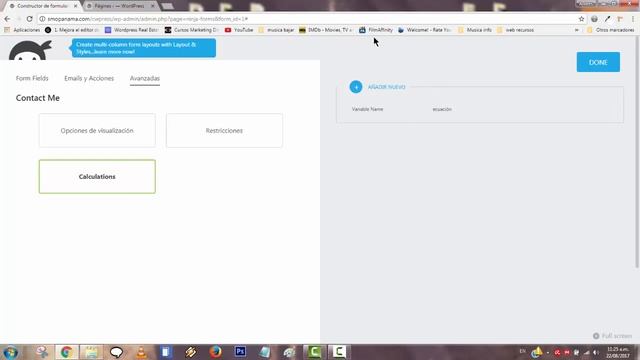Open the musica bajar bookmarks folder

276,30
